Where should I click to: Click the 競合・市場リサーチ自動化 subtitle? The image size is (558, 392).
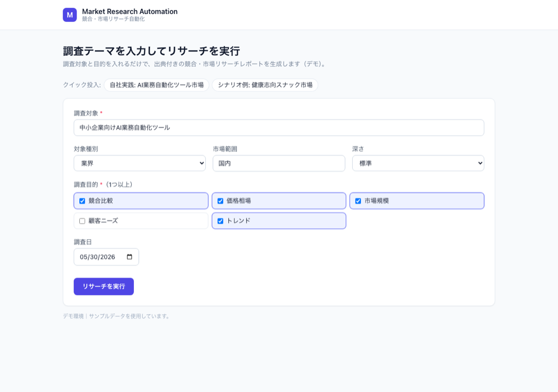pos(113,19)
